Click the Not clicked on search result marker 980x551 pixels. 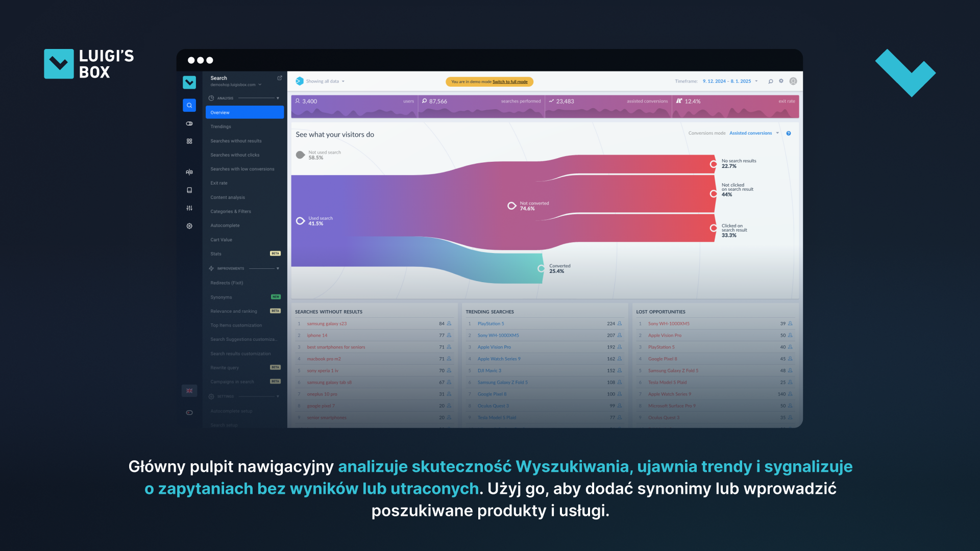point(714,194)
